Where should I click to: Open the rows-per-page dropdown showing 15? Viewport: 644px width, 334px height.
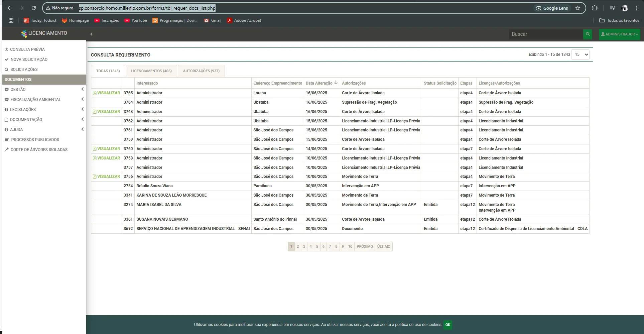pos(580,54)
